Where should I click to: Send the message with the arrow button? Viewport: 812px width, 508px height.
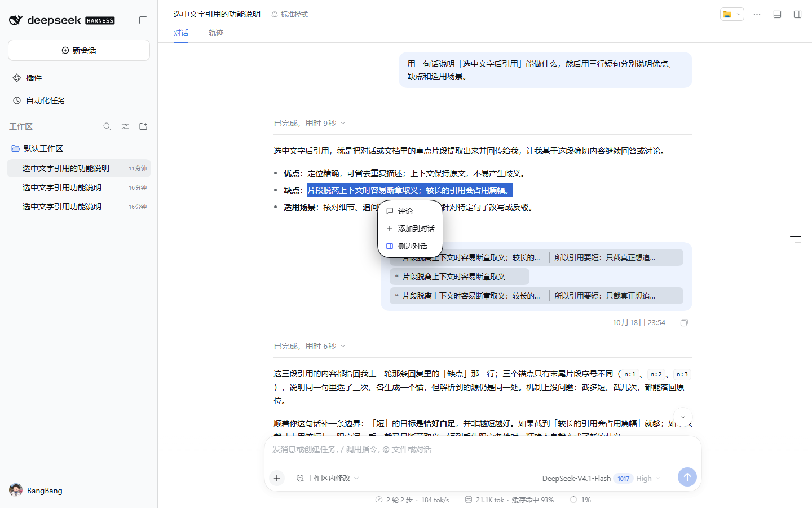[687, 477]
